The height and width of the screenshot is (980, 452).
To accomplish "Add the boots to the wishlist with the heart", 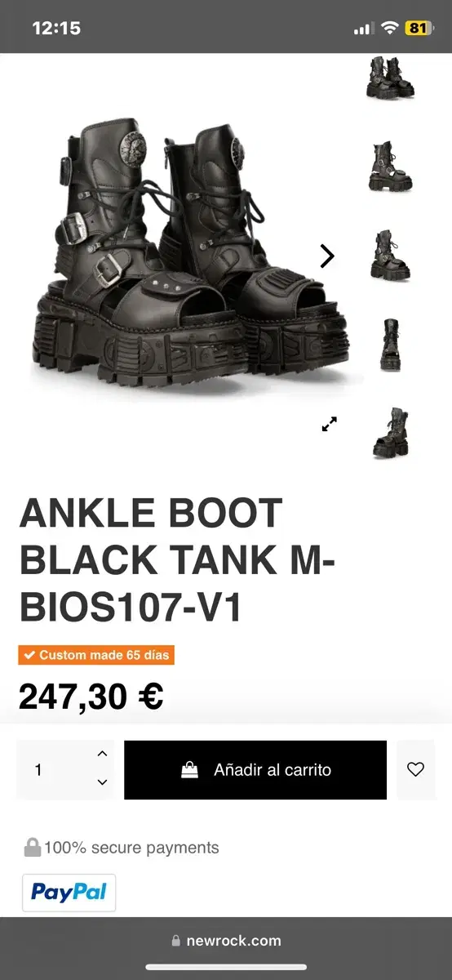I will (415, 769).
